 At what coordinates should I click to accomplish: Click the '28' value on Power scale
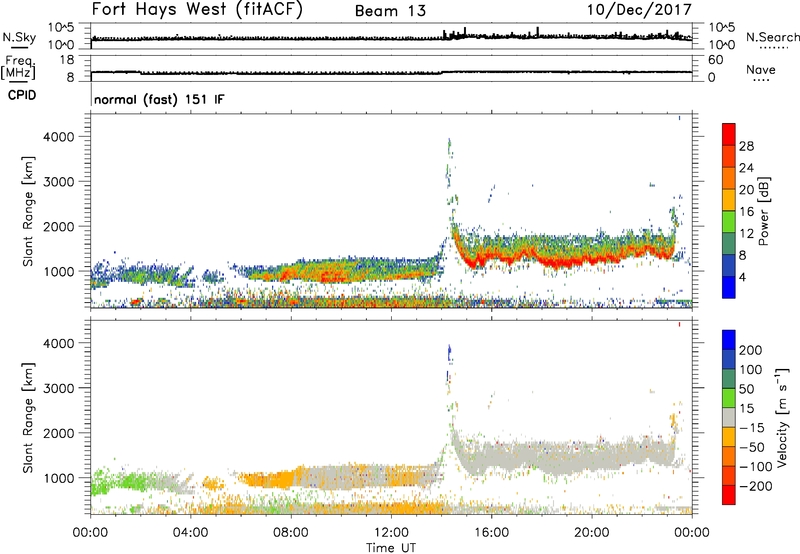[x=746, y=146]
